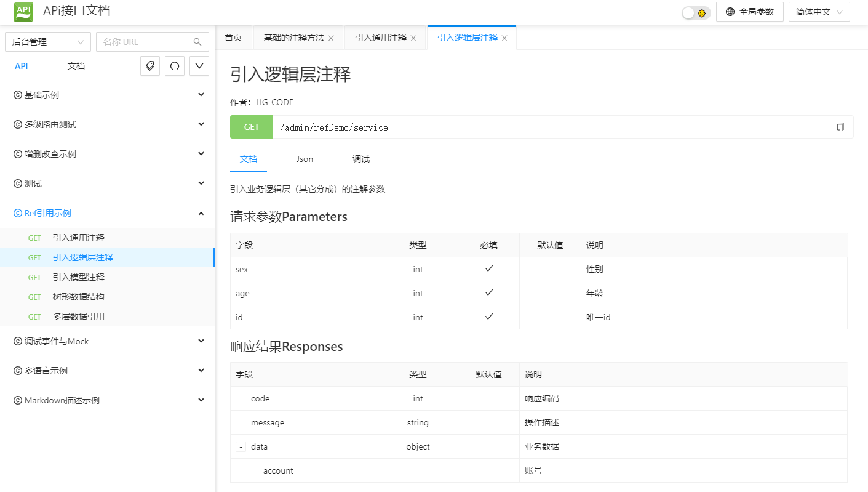Open the 后台管理 app dropdown
Image resolution: width=868 pixels, height=492 pixels.
pyautogui.click(x=48, y=42)
